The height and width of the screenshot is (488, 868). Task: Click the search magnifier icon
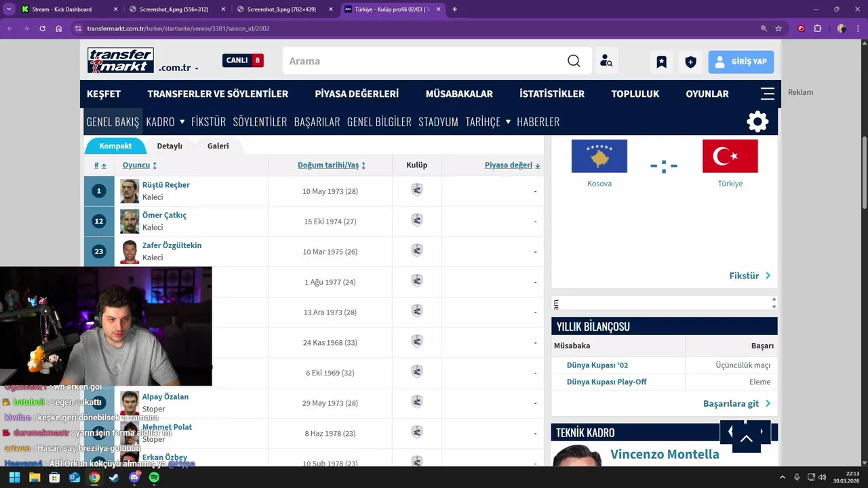[574, 61]
